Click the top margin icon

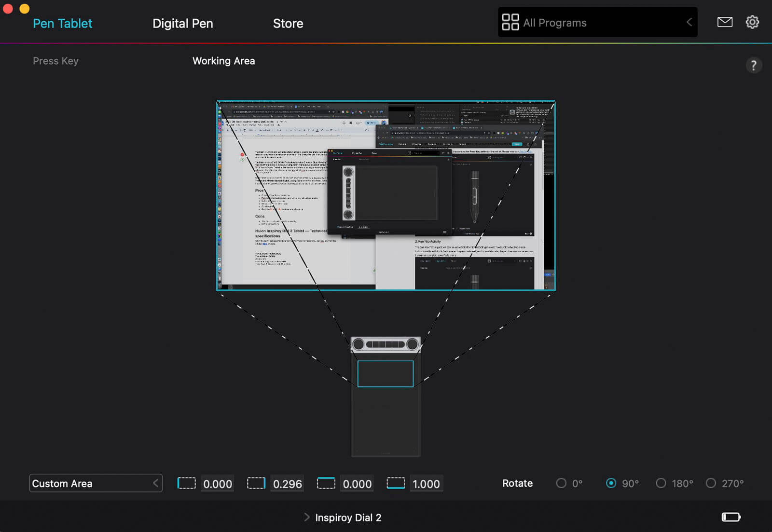tap(326, 483)
